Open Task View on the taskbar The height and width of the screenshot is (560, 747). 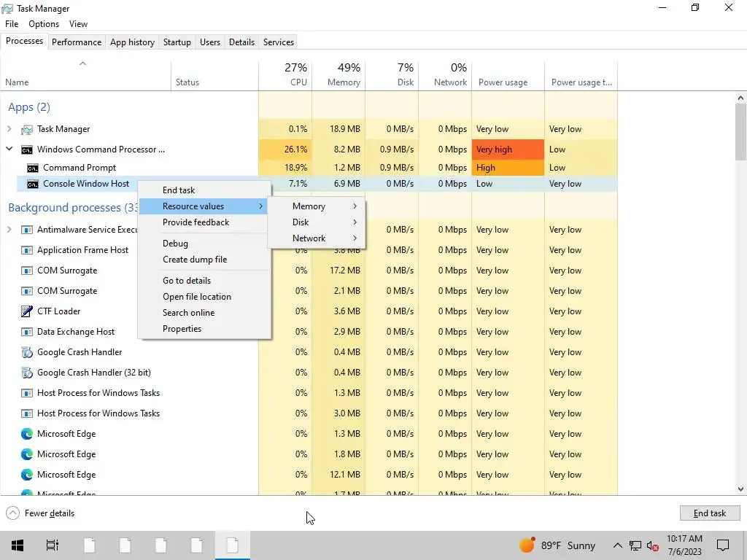[53, 545]
